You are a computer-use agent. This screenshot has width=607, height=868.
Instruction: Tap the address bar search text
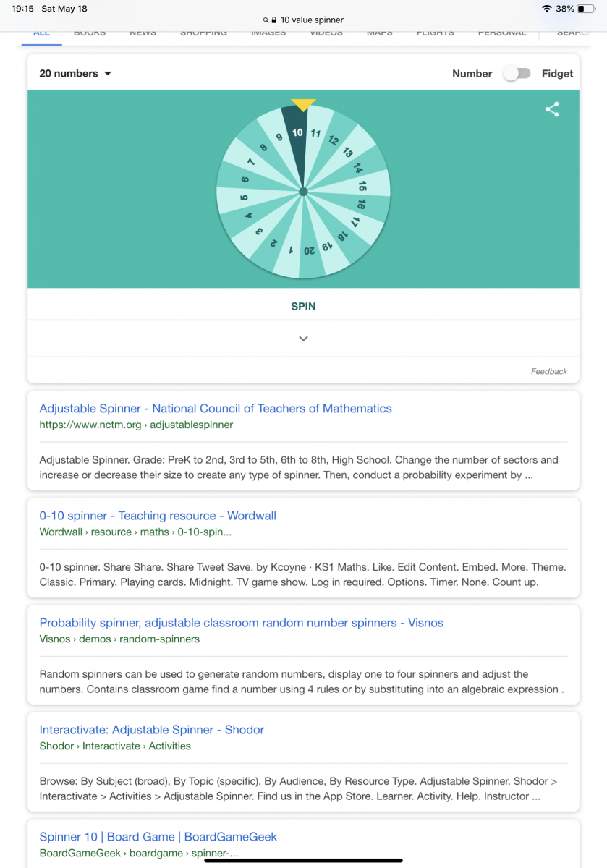[x=312, y=20]
